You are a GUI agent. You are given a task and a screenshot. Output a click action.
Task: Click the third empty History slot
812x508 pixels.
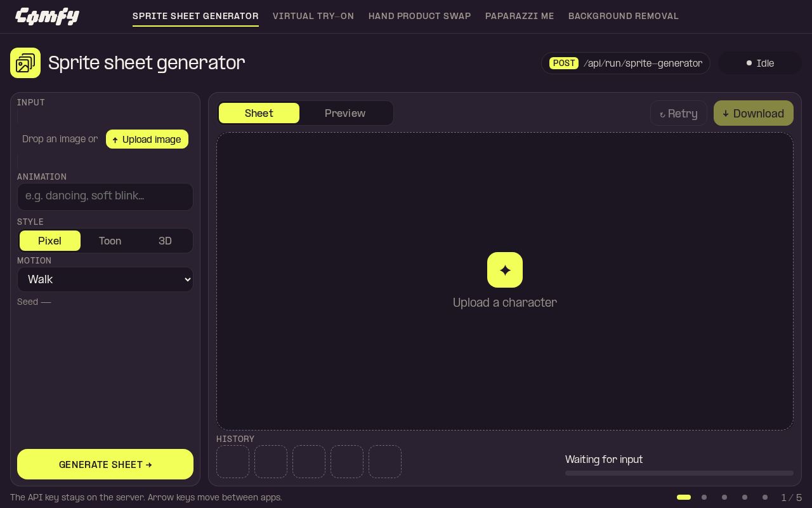309,462
